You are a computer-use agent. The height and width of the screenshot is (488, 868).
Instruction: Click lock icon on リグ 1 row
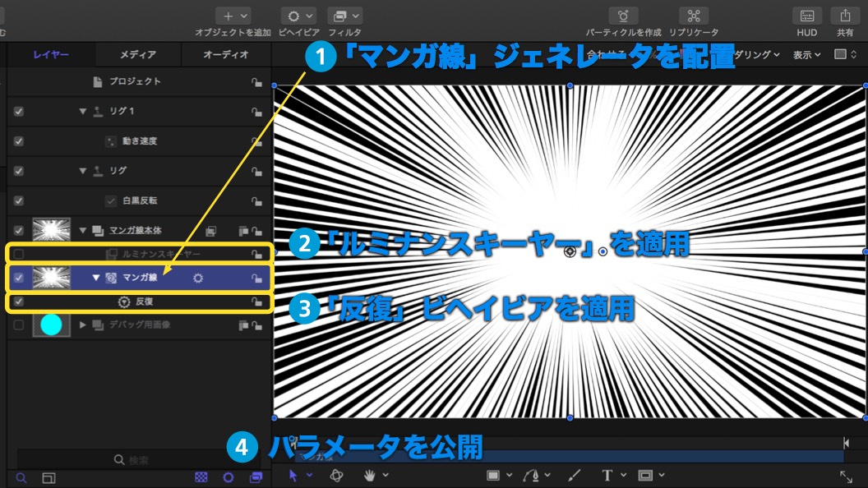click(x=256, y=112)
